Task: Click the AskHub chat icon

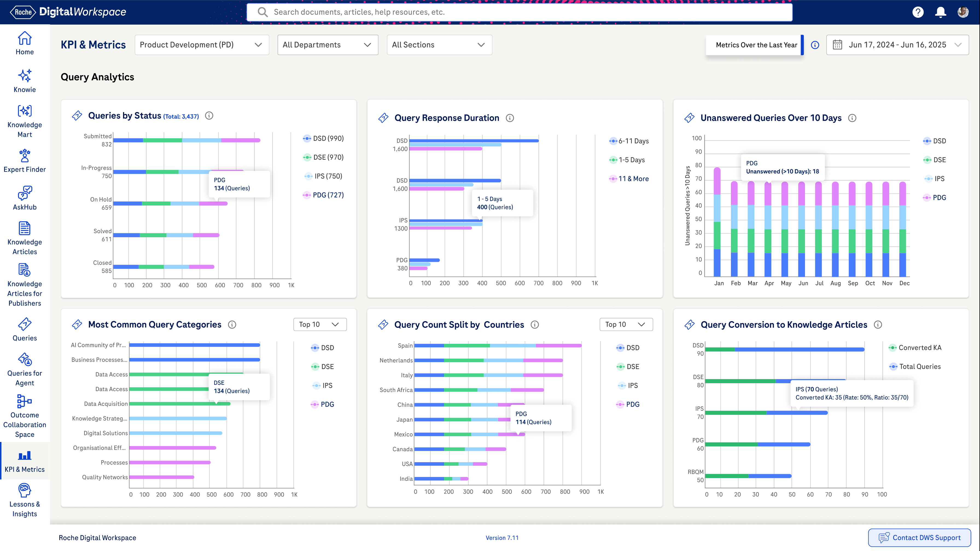Action: (25, 193)
